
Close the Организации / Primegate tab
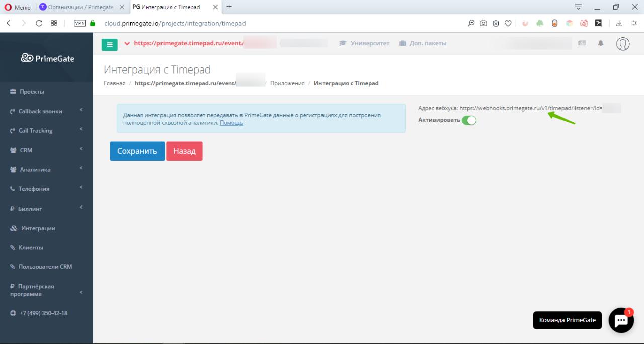click(x=122, y=7)
